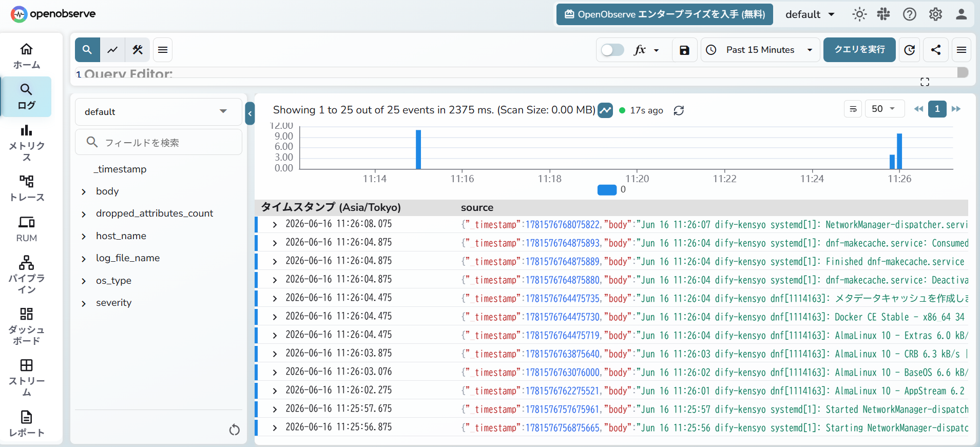The height and width of the screenshot is (447, 980).
Task: Expand the host_name field
Action: (84, 237)
